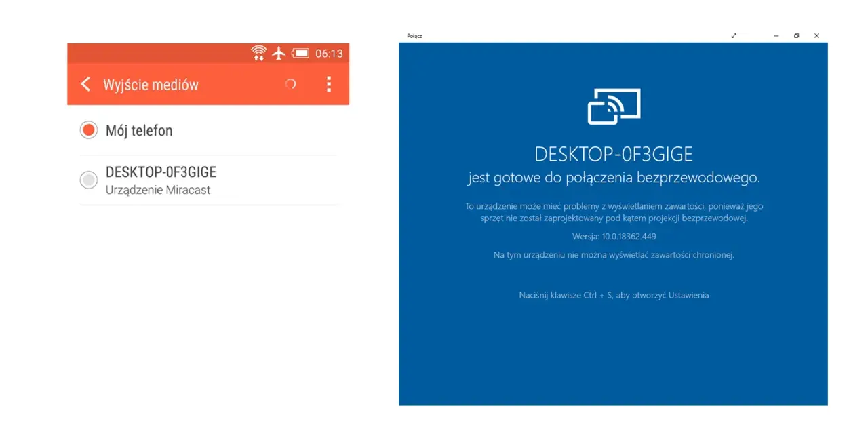Image resolution: width=868 pixels, height=434 pixels.
Task: Tap the loading spinner in the header
Action: [290, 84]
